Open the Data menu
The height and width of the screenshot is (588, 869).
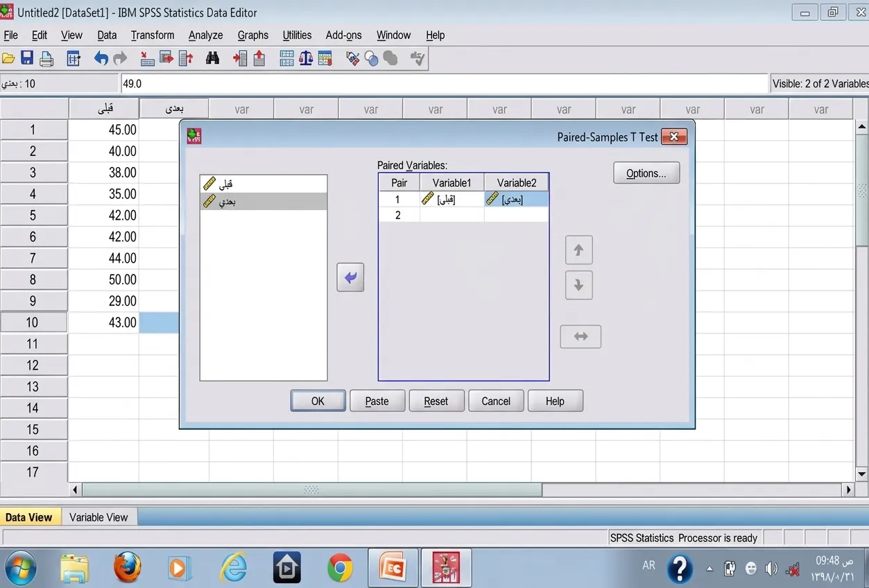tap(107, 35)
